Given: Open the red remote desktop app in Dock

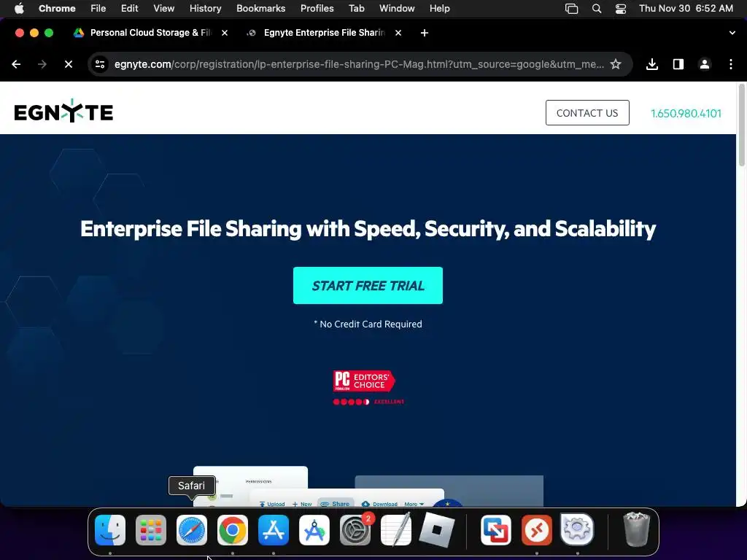Looking at the screenshot, I should [537, 530].
